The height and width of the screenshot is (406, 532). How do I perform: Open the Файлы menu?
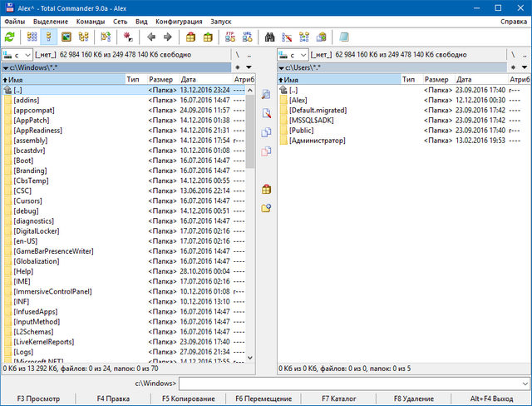coord(14,20)
